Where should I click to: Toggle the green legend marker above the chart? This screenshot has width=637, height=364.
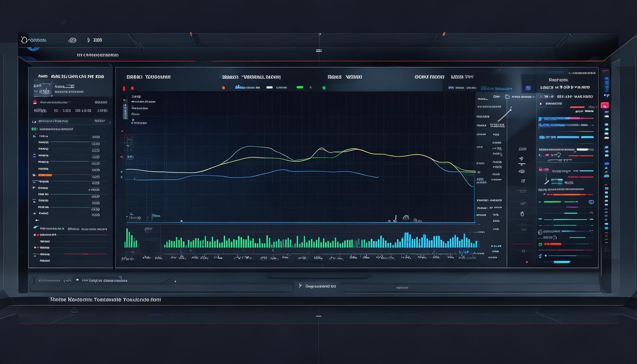click(x=299, y=87)
